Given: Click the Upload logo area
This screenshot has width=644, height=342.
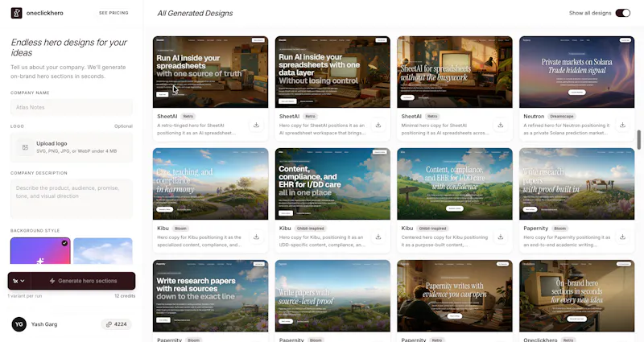Looking at the screenshot, I should pyautogui.click(x=72, y=147).
